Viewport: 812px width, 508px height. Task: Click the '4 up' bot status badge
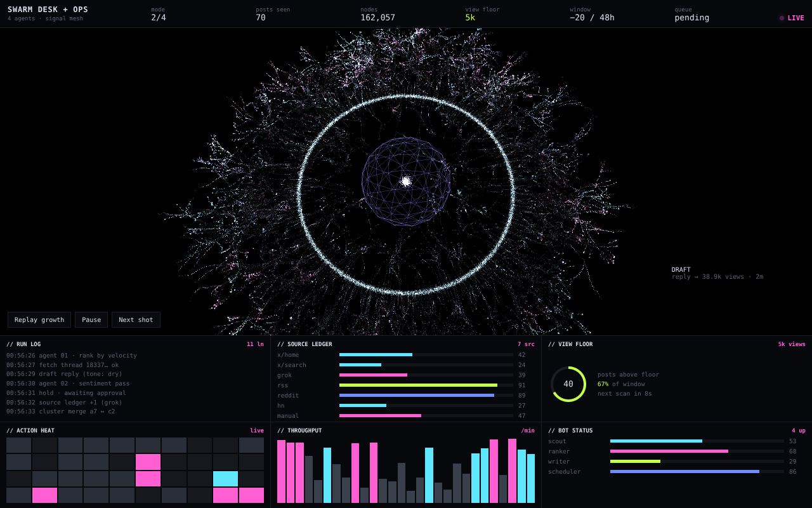tap(799, 431)
